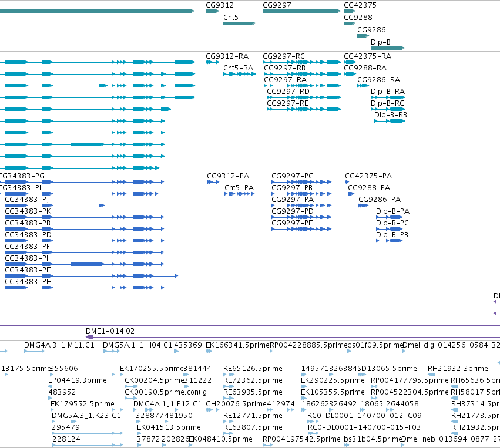Screen dimensions: 500x448
Task: Click the RE72362.5prime EST label
Action: coord(253,380)
